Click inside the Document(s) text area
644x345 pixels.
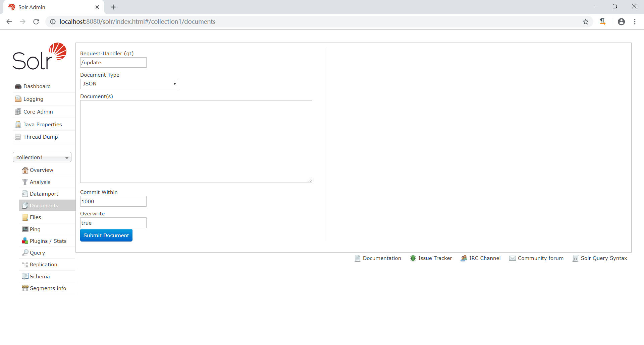coord(196,141)
